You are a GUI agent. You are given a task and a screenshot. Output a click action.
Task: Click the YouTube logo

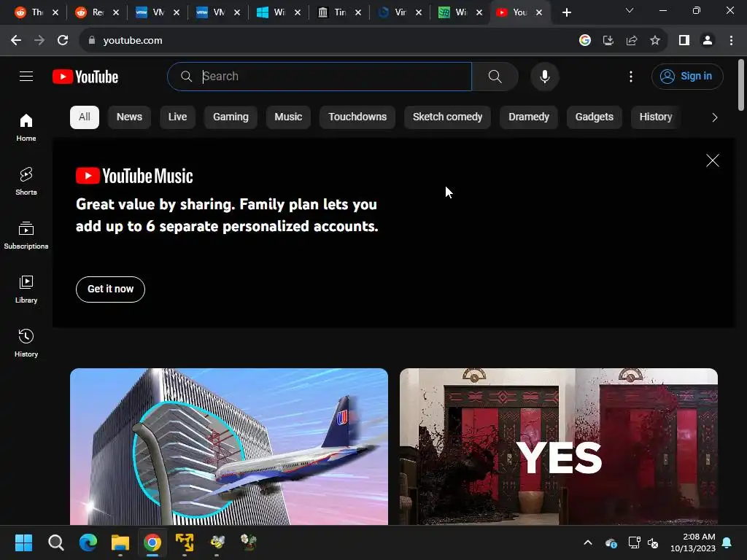pos(85,77)
